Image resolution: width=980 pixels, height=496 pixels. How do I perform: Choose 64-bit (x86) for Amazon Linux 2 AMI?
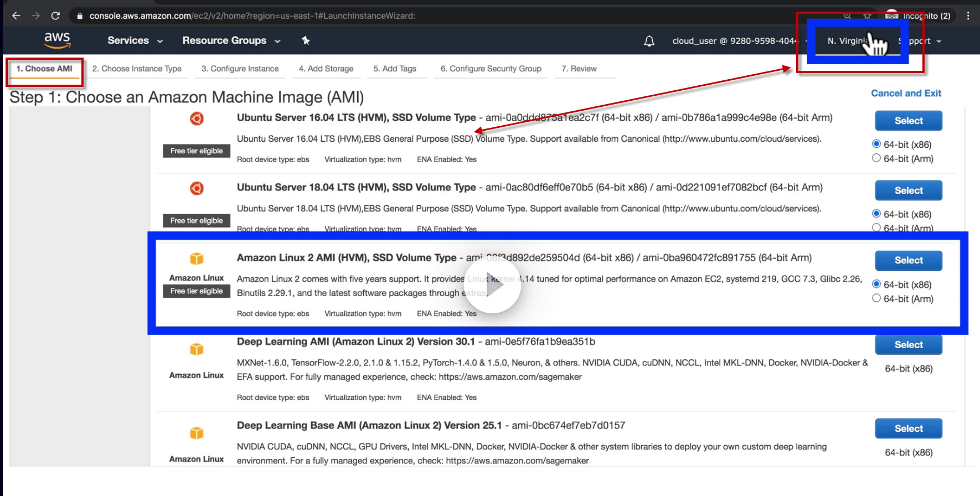pyautogui.click(x=876, y=284)
